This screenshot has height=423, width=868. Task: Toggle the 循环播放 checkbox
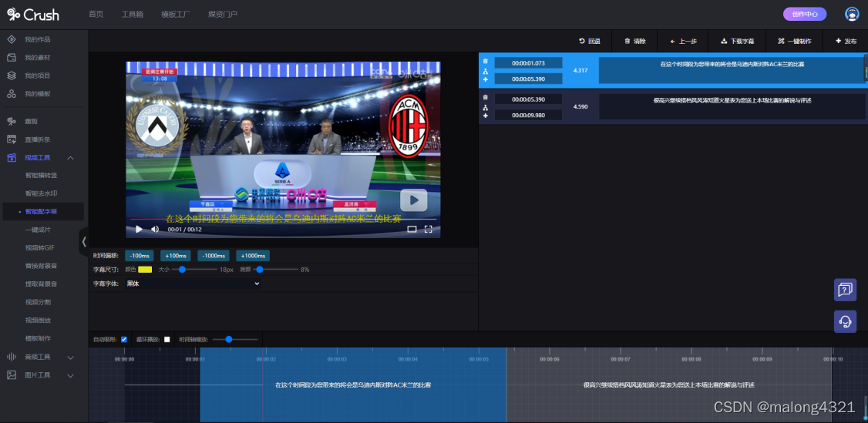tap(167, 339)
